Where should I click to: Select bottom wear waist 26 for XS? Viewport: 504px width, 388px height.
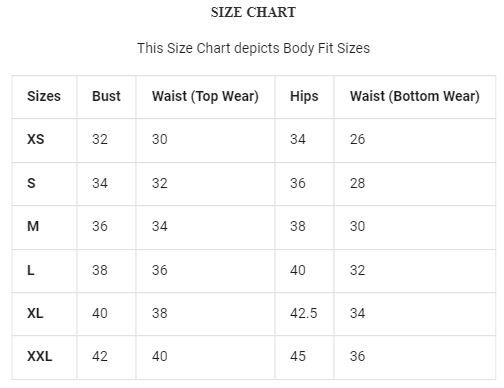coord(357,139)
